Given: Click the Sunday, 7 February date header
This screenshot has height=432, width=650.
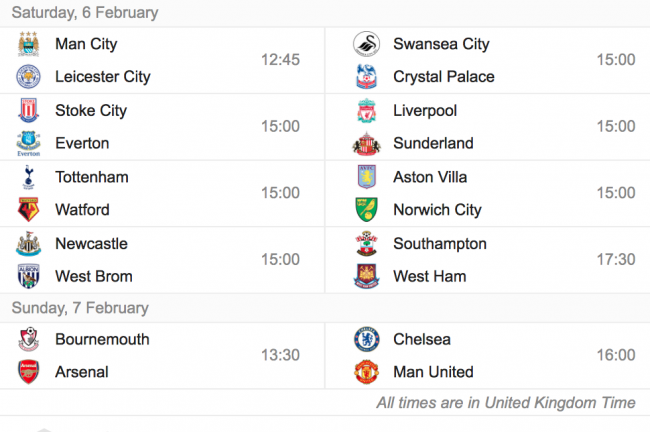Looking at the screenshot, I should point(80,308).
